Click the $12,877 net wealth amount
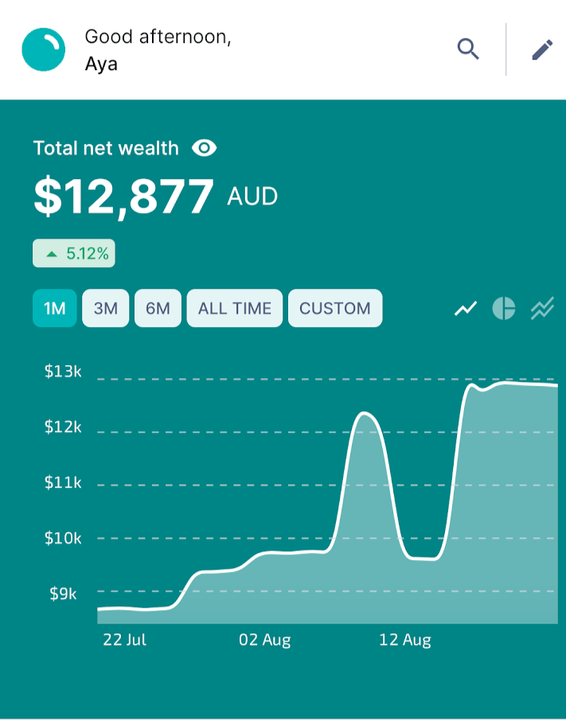 click(123, 197)
